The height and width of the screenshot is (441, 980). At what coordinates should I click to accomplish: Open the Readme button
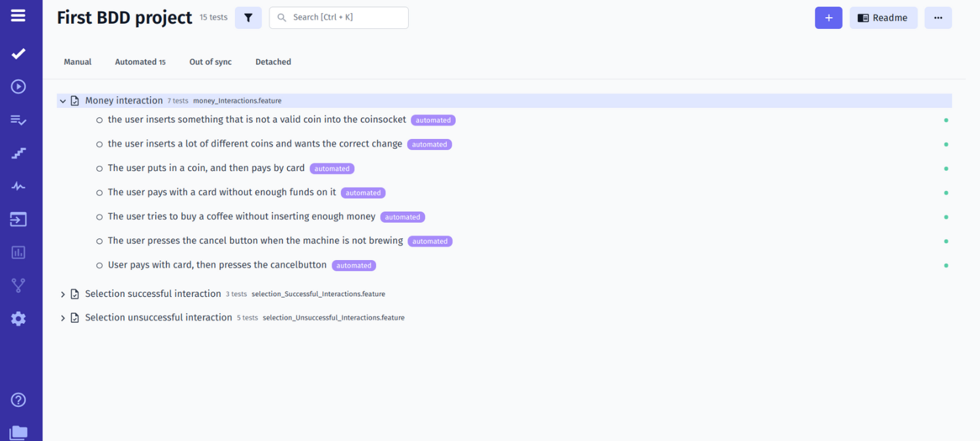click(883, 18)
